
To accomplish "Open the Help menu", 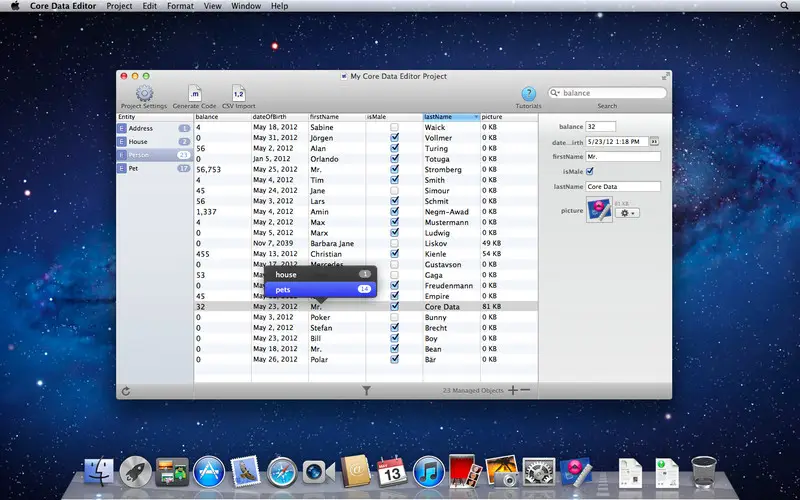I will [x=279, y=6].
